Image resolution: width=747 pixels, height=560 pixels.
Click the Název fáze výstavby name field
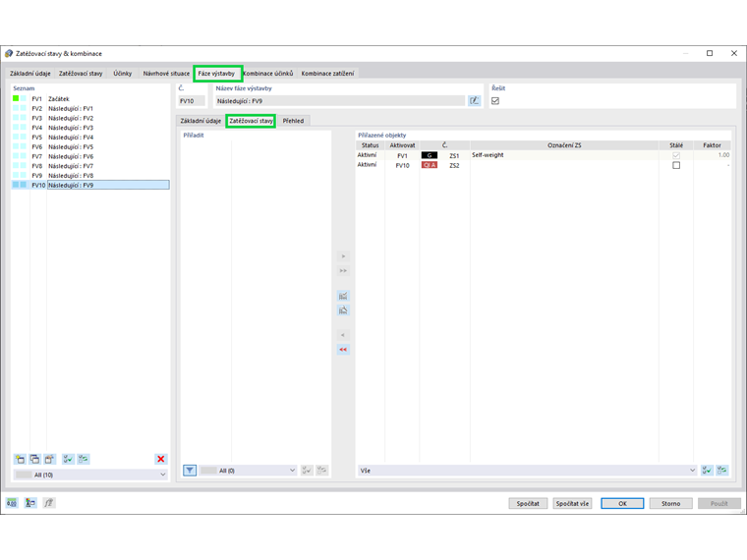tap(340, 101)
